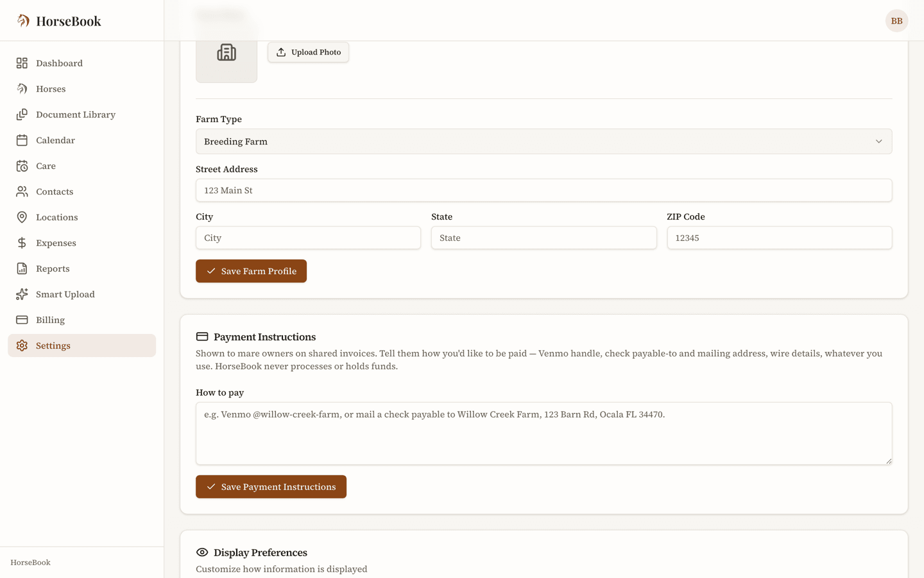Click Save Farm Profile button
Viewport: 924px width, 578px height.
[251, 271]
